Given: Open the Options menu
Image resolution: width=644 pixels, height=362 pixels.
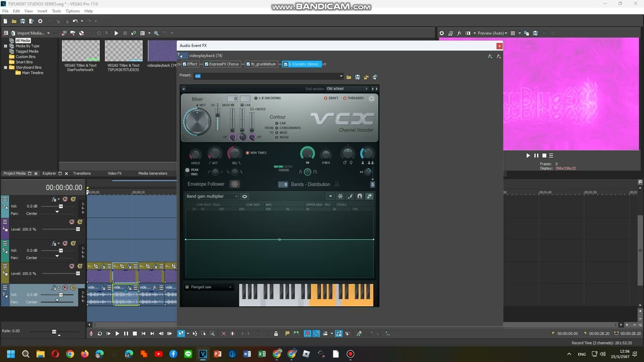Looking at the screenshot, I should 72,11.
